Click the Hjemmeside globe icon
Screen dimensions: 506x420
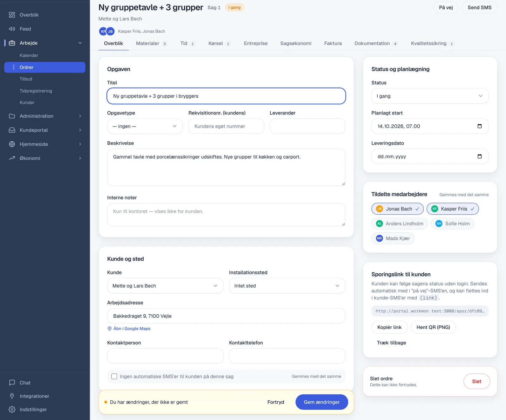(x=12, y=144)
